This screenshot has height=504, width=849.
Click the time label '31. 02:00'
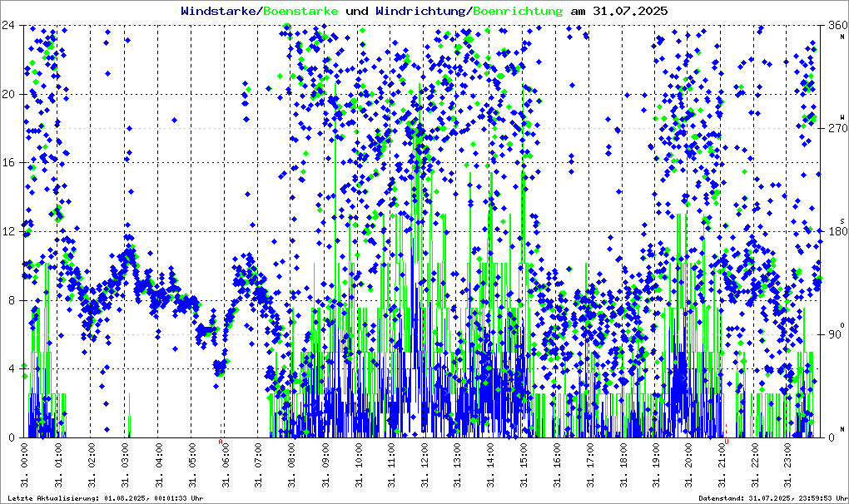(92, 465)
